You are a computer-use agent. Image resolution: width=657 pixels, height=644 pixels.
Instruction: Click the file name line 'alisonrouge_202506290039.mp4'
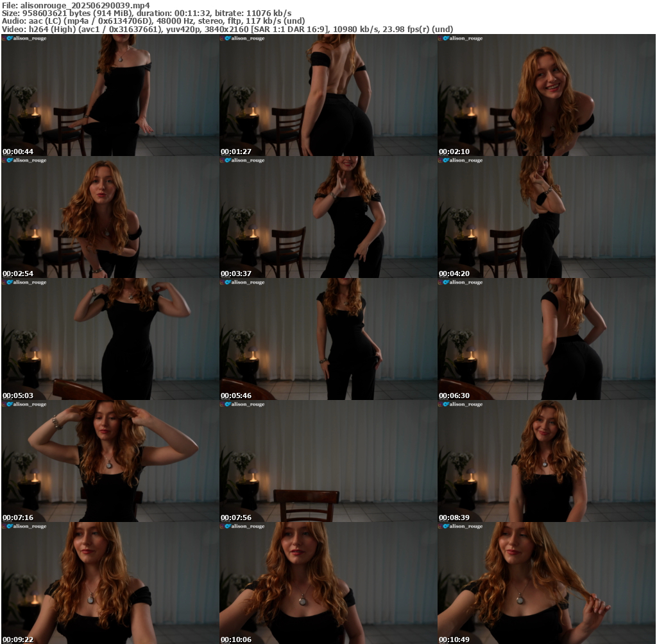pos(76,5)
